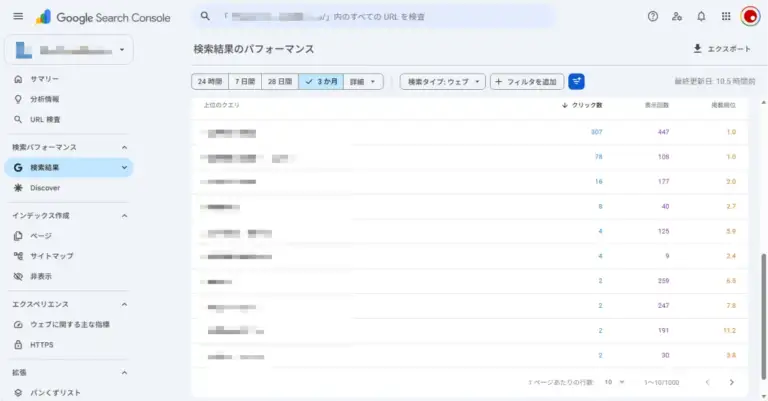Click the layers icon beside パンくずリスト
The image size is (768, 401).
click(18, 393)
